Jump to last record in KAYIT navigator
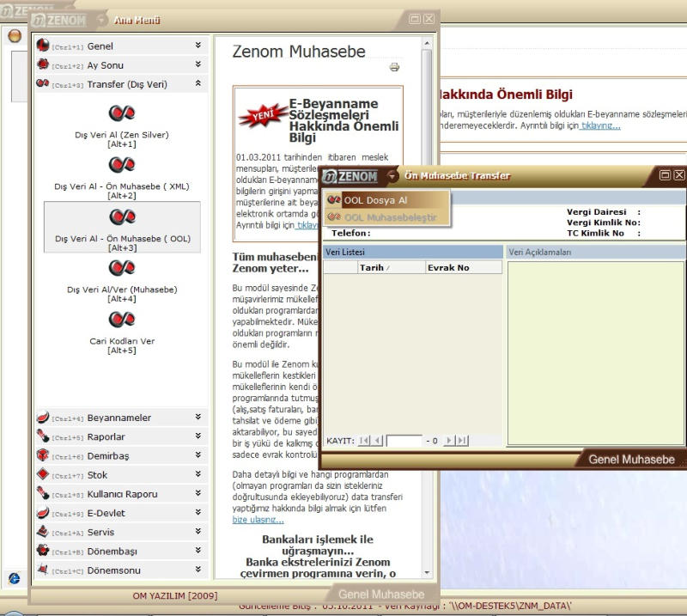Screen dimensions: 687x616 click(461, 441)
